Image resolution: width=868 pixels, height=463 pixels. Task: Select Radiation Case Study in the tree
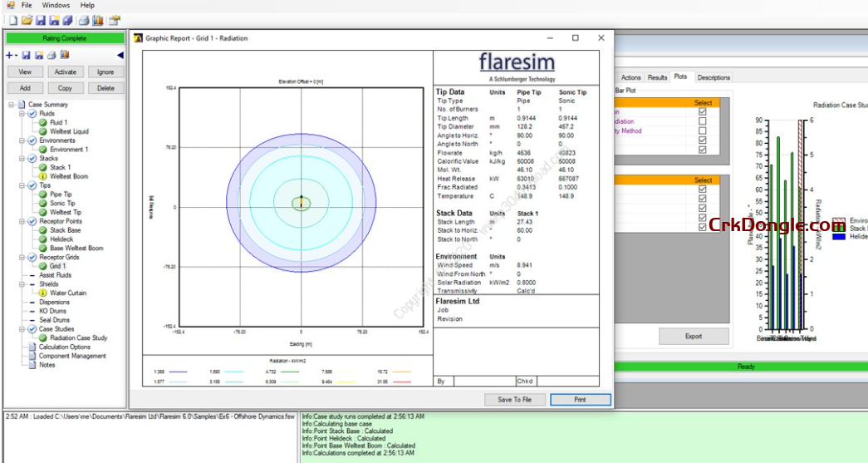(x=78, y=337)
